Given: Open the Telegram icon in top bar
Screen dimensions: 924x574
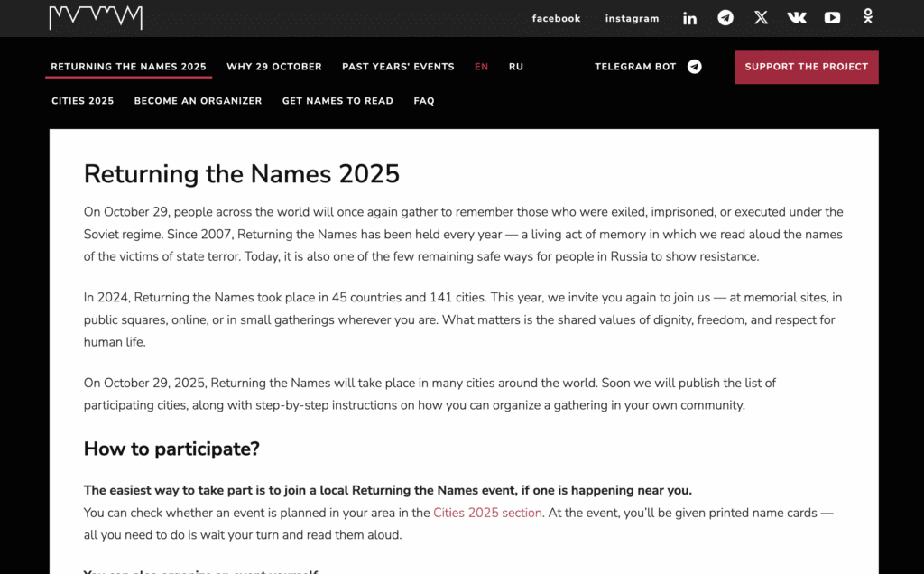Looking at the screenshot, I should point(725,18).
